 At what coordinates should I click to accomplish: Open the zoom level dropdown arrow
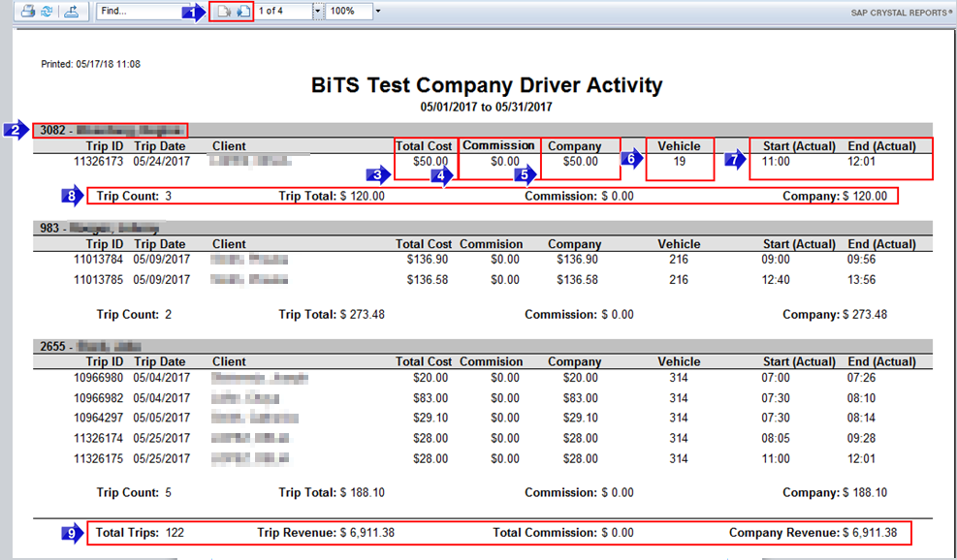click(378, 12)
